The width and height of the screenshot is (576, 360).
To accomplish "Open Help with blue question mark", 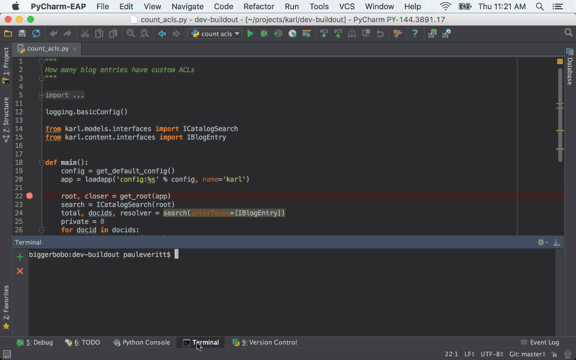I will point(415,34).
